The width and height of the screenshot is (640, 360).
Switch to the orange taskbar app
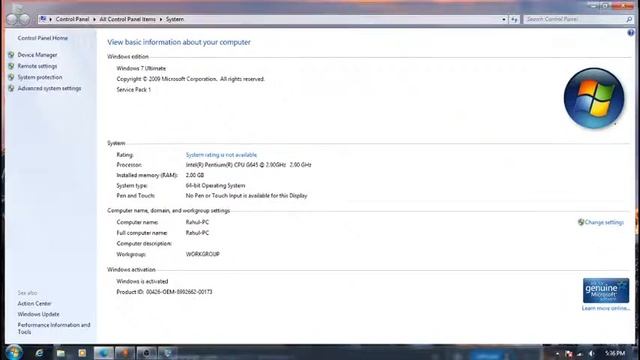(125, 353)
